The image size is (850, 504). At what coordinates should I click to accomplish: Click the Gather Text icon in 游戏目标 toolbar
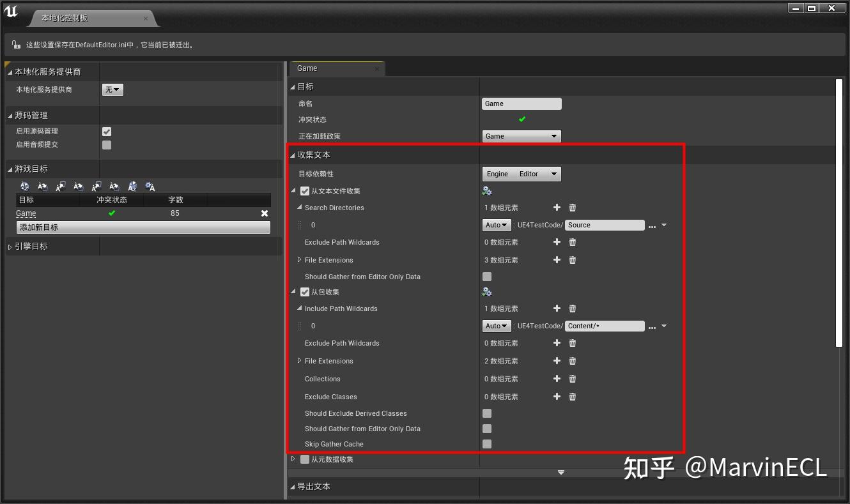[25, 186]
